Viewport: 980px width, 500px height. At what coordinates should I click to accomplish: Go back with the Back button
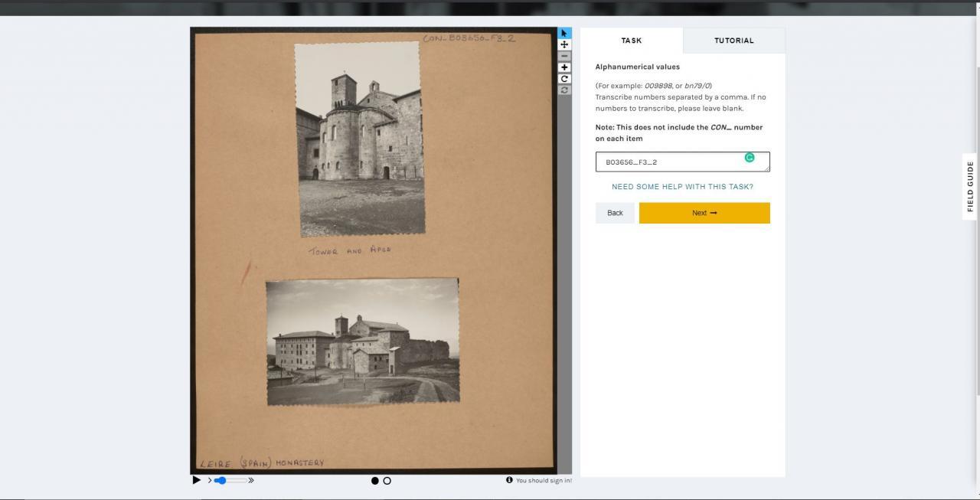pos(615,213)
